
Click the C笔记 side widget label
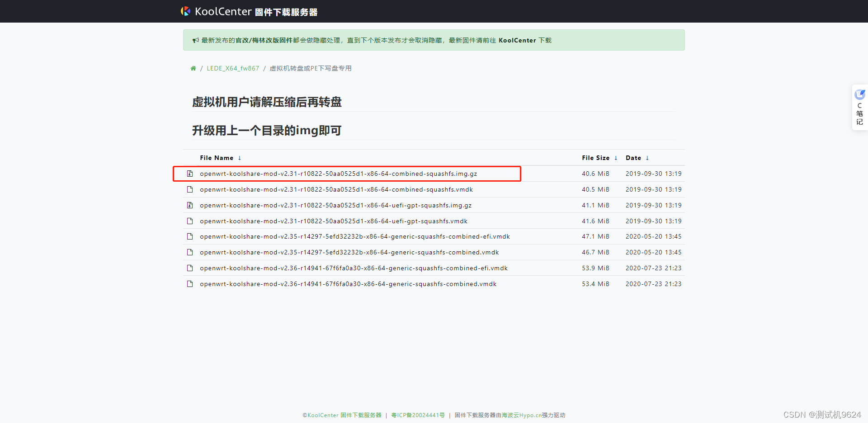(859, 113)
